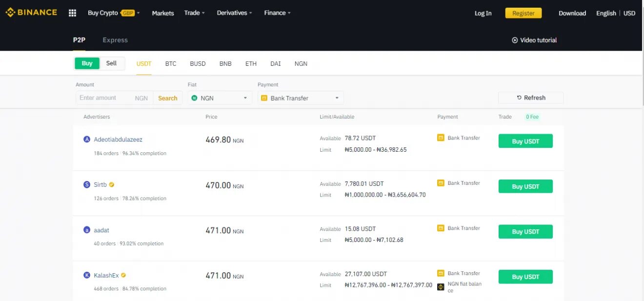644x301 pixels.
Task: Open the Markets page
Action: pos(163,13)
